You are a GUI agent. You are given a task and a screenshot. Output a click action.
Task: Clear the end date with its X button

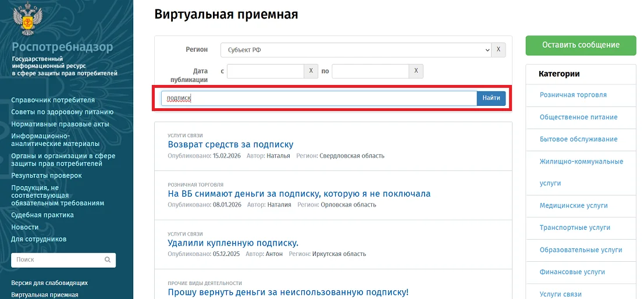tap(416, 71)
